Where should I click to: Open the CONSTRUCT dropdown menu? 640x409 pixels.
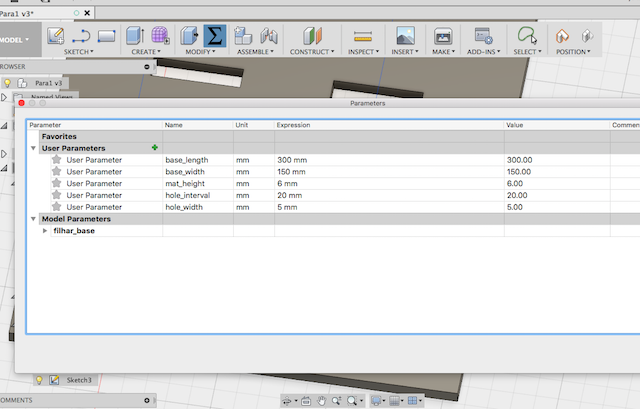[312, 52]
